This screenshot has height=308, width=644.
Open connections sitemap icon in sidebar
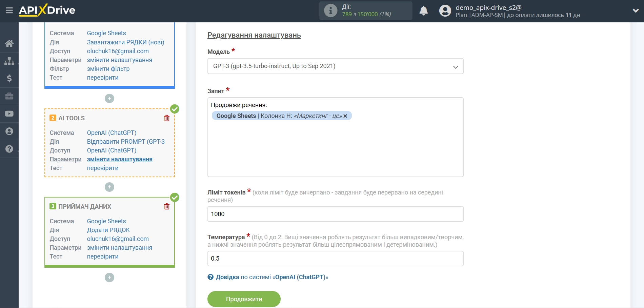[x=9, y=61]
